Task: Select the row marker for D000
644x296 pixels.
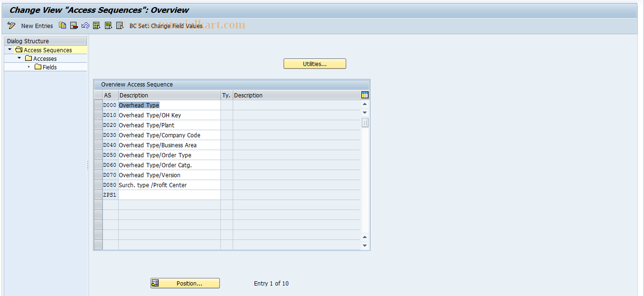Action: tap(98, 105)
